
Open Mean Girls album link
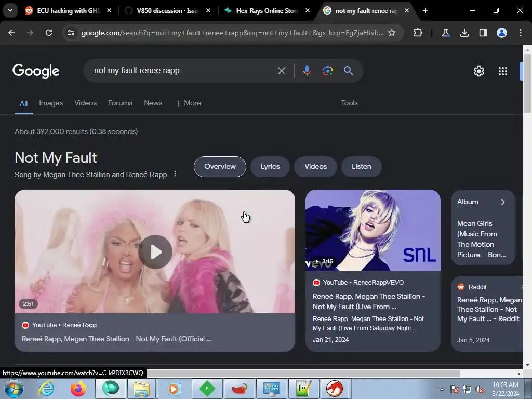482,239
